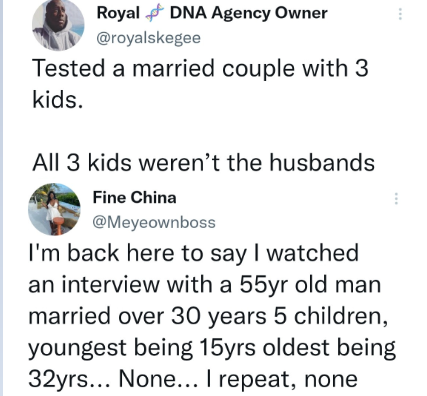Click the line containing only "kids."
The width and height of the screenshot is (427, 396).
(58, 99)
